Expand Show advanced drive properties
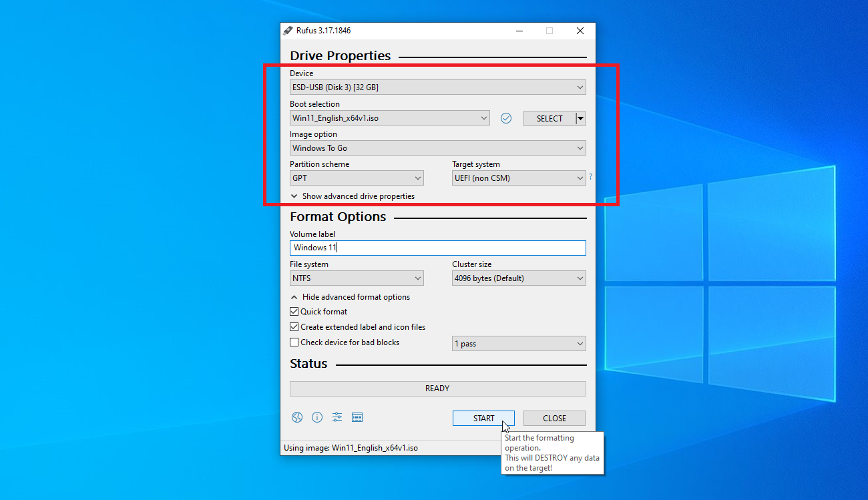This screenshot has height=500, width=868. point(353,196)
